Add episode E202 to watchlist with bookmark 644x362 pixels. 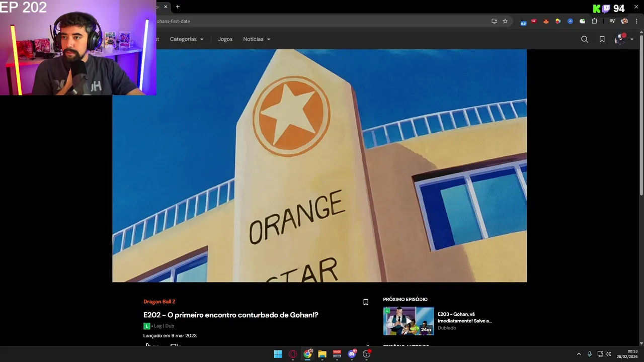pos(366,302)
